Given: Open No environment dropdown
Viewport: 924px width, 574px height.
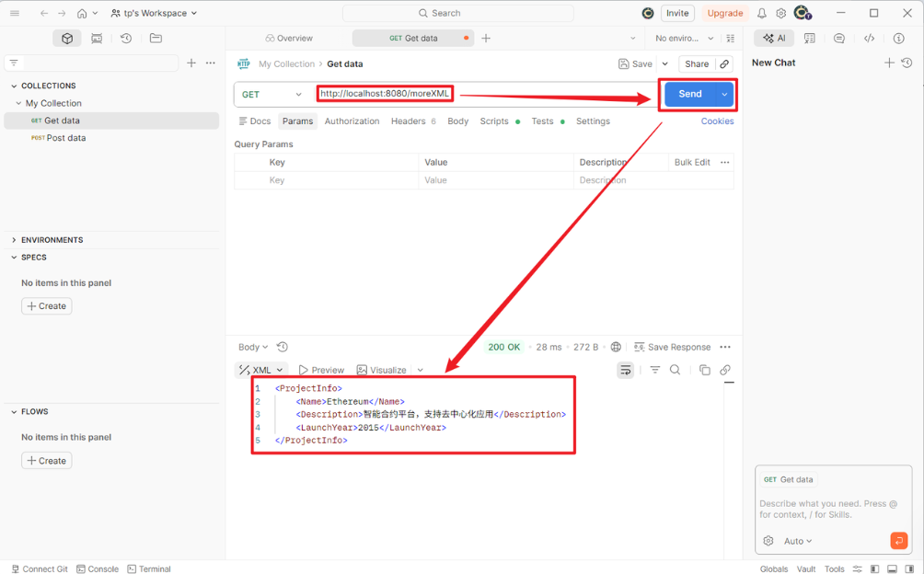Looking at the screenshot, I should [x=684, y=39].
